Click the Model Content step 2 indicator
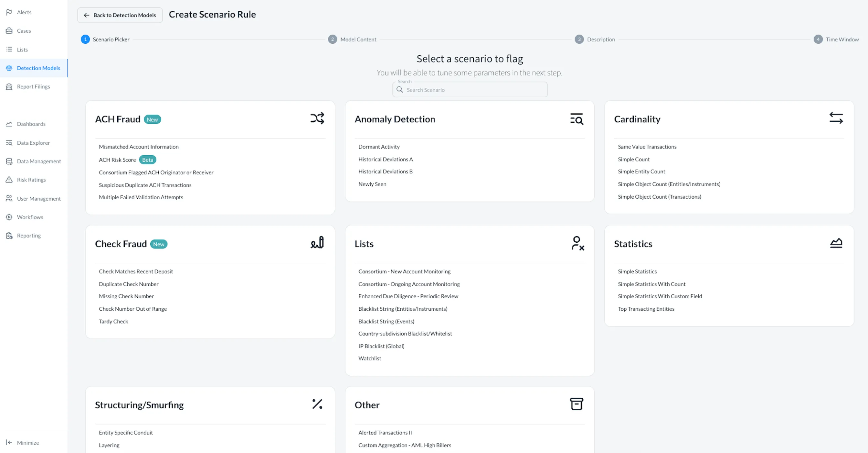The image size is (868, 453). tap(333, 39)
